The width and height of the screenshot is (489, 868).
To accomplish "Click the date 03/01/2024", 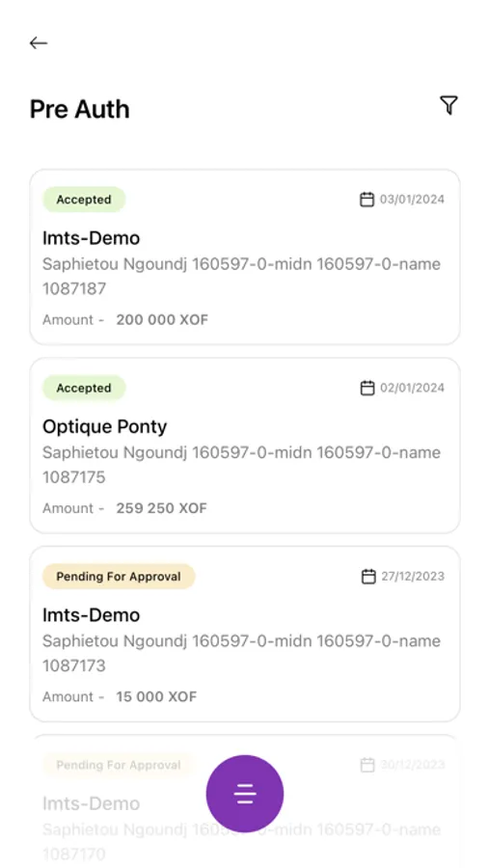I will point(412,200).
